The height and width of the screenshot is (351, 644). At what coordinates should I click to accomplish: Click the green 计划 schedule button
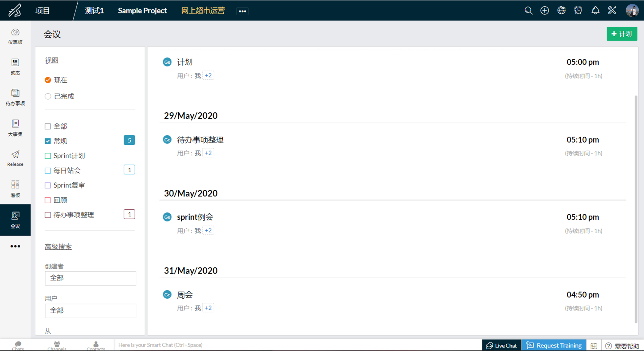coord(622,34)
